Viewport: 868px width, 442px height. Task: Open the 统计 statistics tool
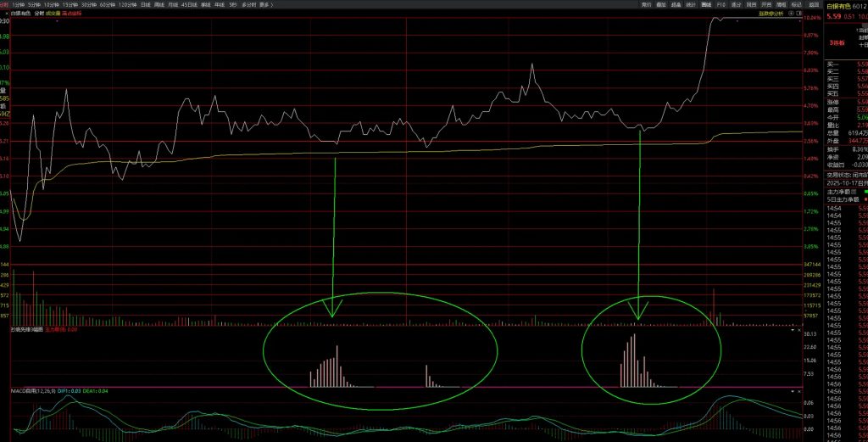(690, 4)
